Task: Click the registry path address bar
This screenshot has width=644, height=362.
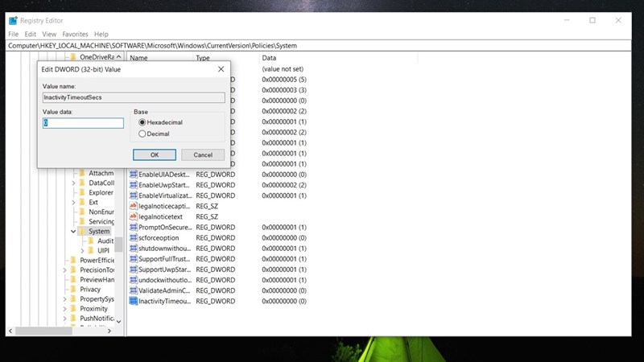Action: [319, 46]
